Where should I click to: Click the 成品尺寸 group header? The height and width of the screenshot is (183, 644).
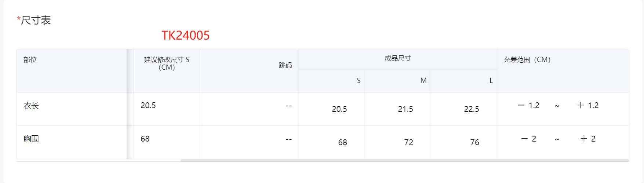pos(397,58)
